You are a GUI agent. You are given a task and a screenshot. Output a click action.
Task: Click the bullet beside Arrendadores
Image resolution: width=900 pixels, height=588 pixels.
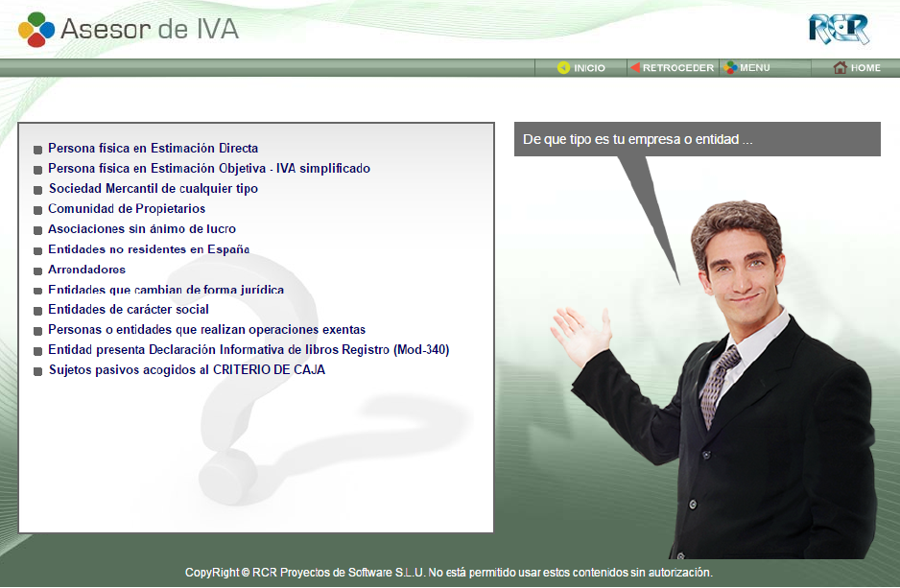tap(37, 270)
